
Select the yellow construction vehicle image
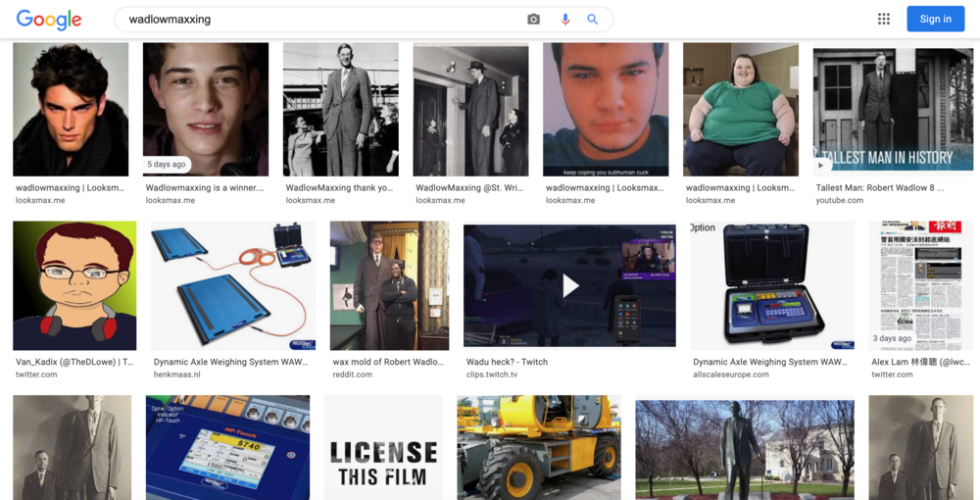[539, 447]
